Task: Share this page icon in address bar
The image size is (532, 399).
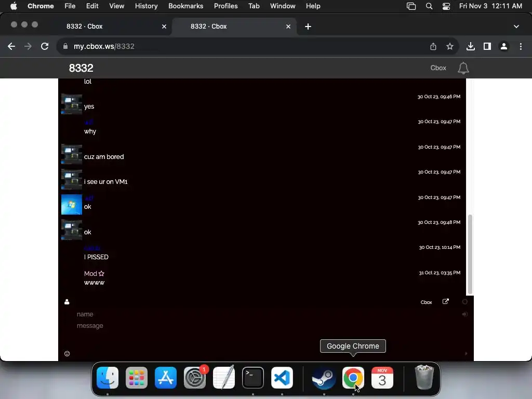Action: pos(433,46)
